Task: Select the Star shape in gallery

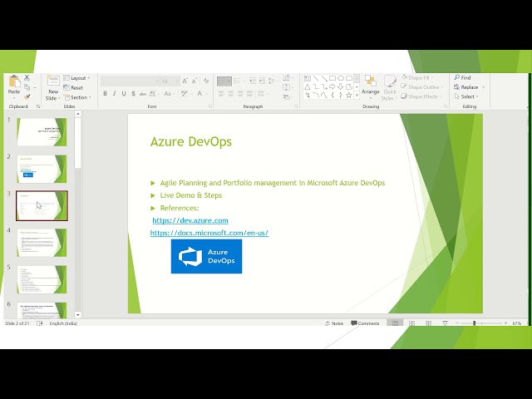Action: [x=349, y=96]
